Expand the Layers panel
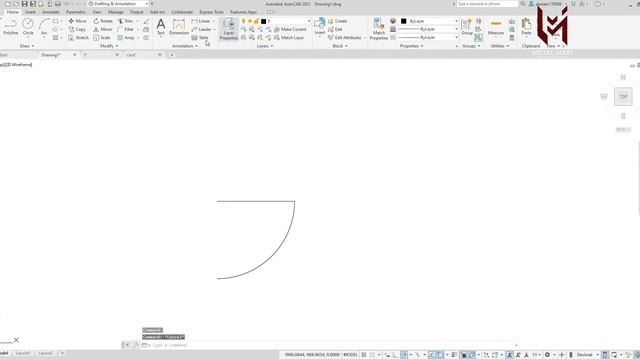Image resolution: width=640 pixels, height=360 pixels. 265,46
